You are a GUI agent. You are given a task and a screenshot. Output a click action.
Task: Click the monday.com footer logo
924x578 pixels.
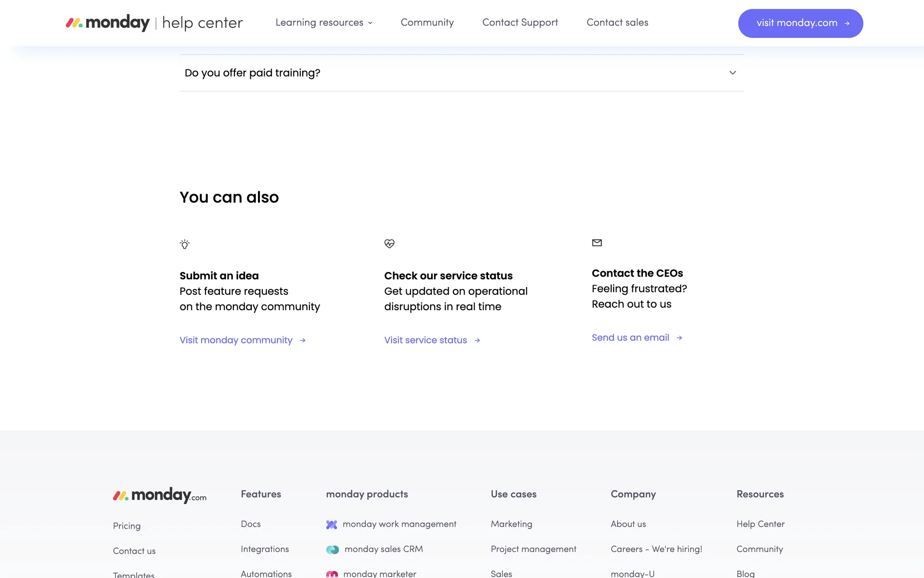159,495
